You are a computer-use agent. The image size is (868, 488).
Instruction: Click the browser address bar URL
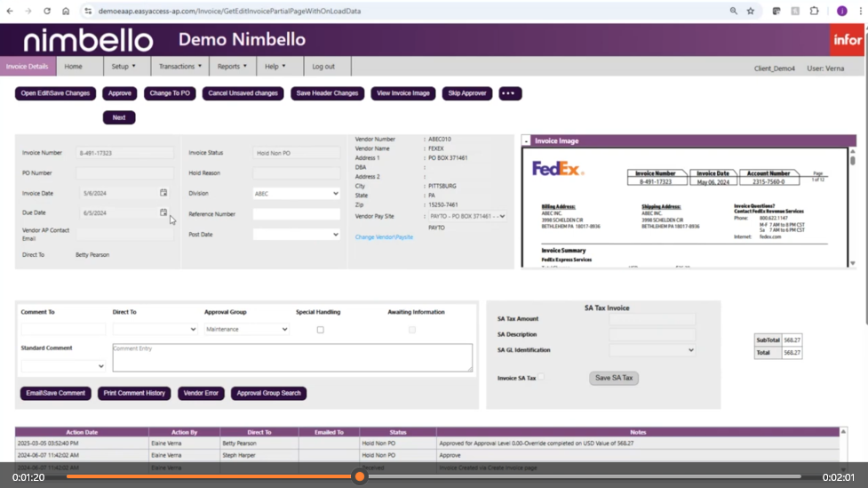[229, 11]
